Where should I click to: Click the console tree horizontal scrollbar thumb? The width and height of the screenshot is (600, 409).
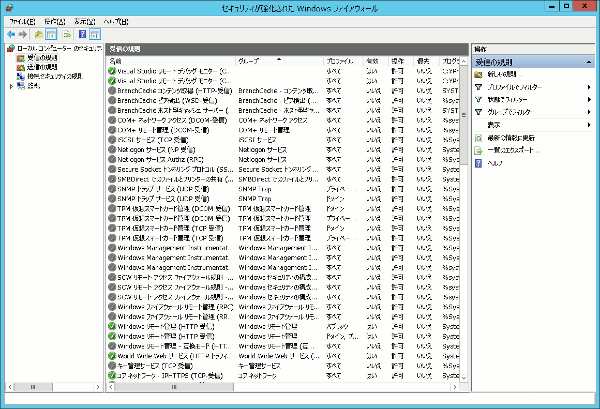[33, 387]
